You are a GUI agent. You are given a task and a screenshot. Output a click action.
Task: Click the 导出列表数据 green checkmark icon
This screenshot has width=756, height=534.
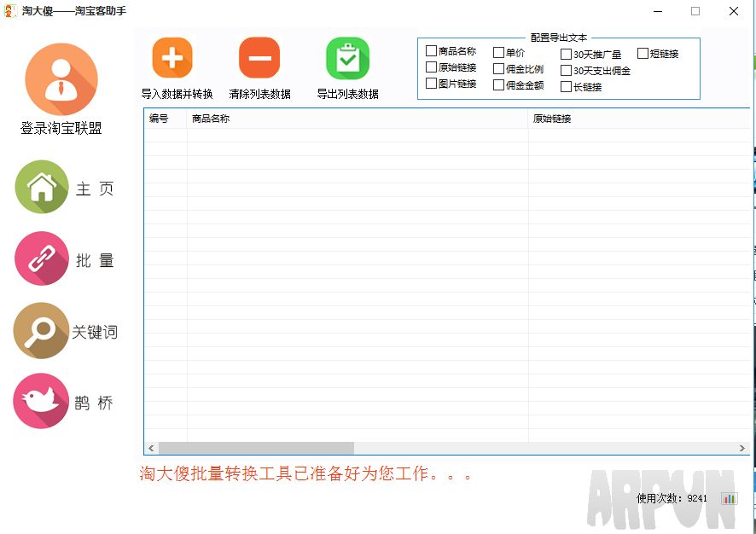point(346,57)
